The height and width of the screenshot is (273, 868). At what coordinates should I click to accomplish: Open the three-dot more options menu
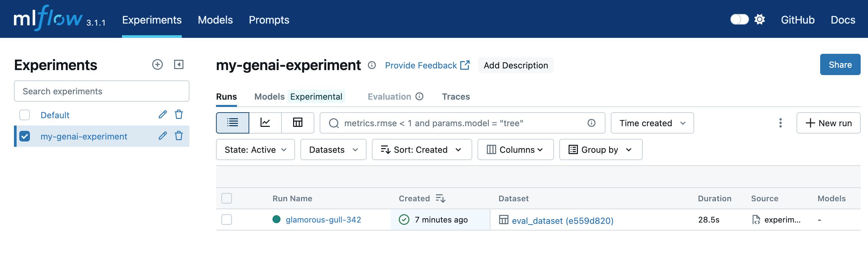(780, 123)
